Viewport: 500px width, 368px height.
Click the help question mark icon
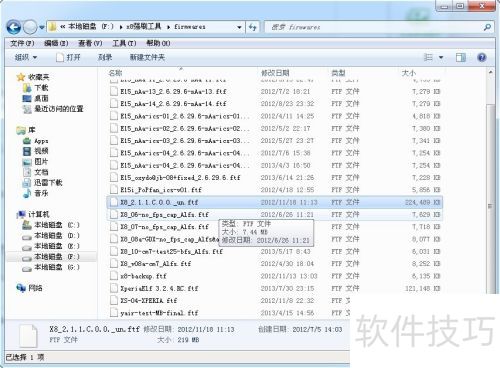tap(482, 57)
